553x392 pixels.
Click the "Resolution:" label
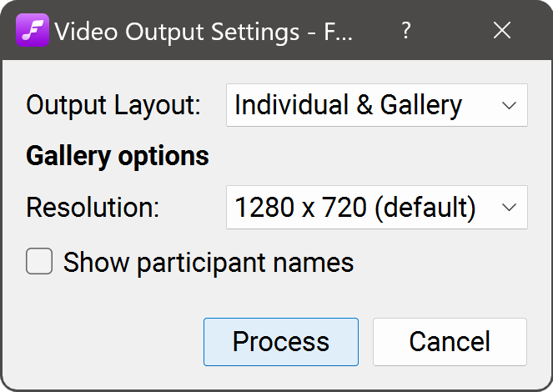93,208
